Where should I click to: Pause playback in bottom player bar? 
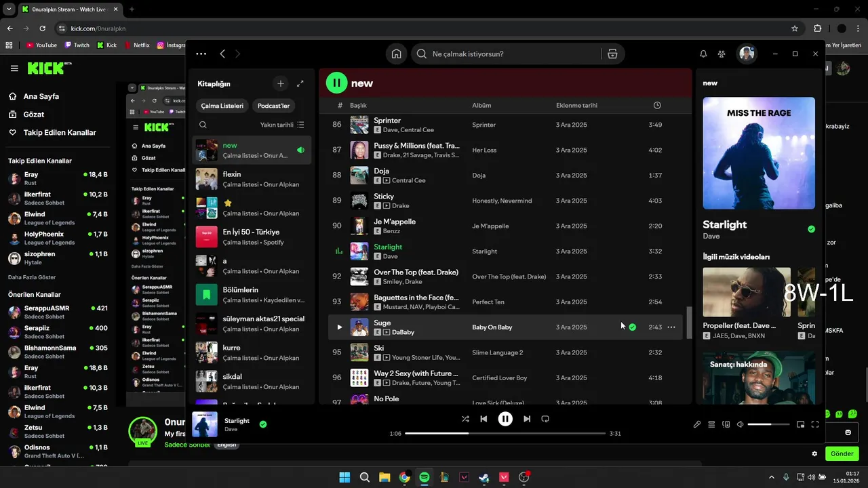click(505, 419)
